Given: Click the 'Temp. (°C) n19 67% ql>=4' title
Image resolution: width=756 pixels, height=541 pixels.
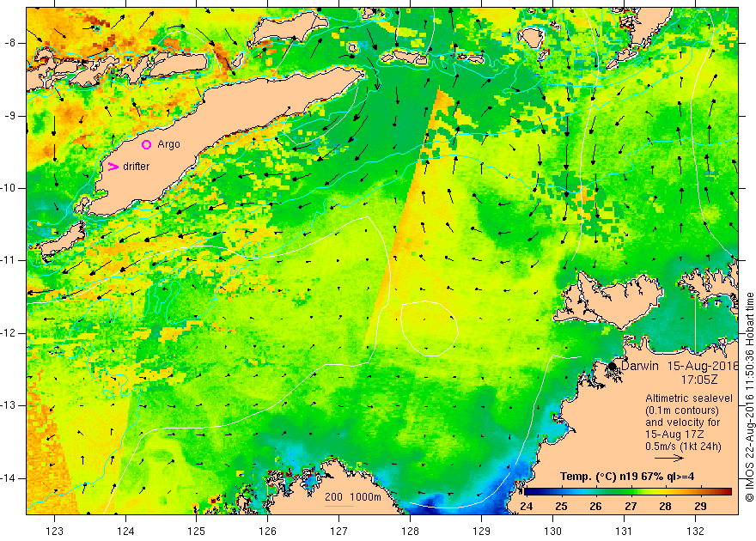Looking at the screenshot, I should [627, 477].
